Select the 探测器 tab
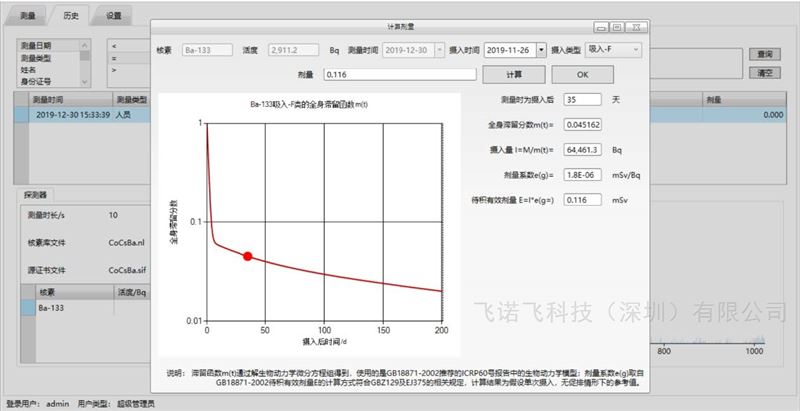 (35, 194)
